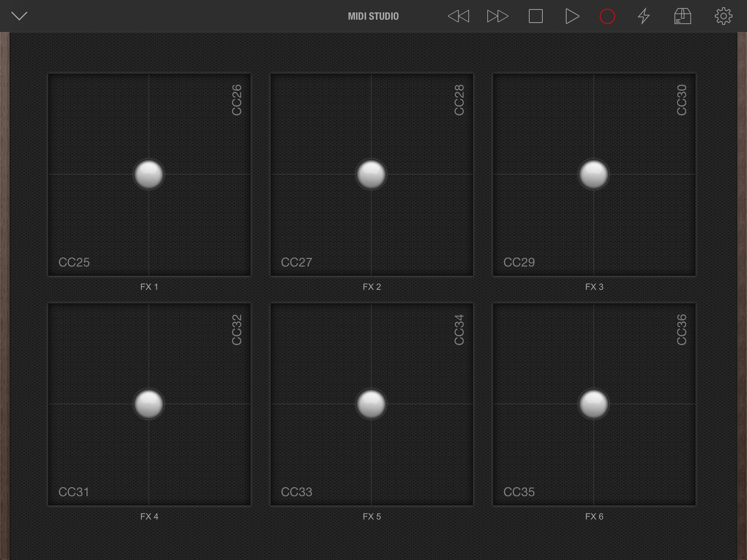Click the CC28 vertical axis label
This screenshot has height=560, width=747.
pyautogui.click(x=459, y=100)
